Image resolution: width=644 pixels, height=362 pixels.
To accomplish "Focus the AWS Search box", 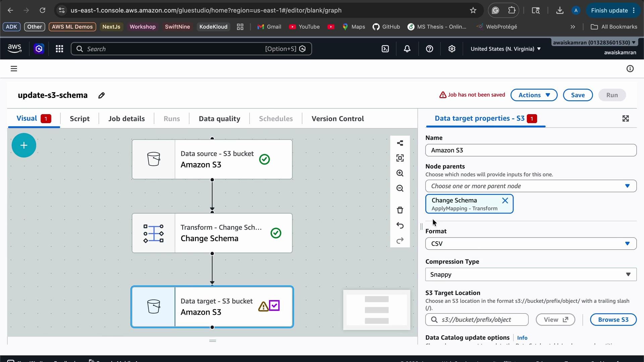I will pyautogui.click(x=191, y=49).
